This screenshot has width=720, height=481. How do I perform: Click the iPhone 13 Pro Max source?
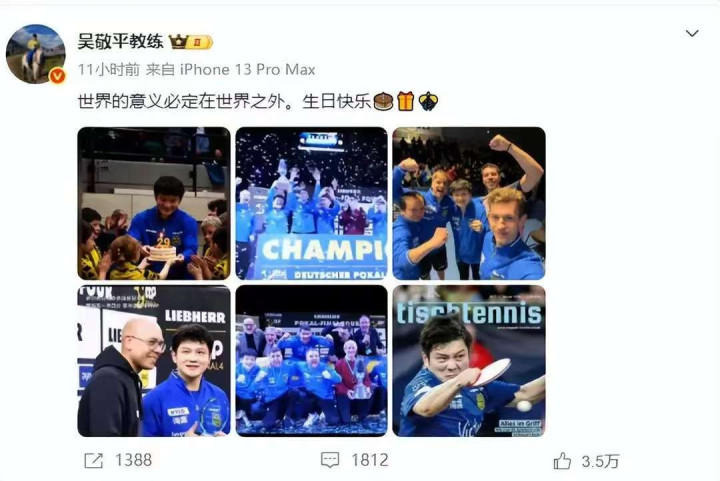(247, 70)
